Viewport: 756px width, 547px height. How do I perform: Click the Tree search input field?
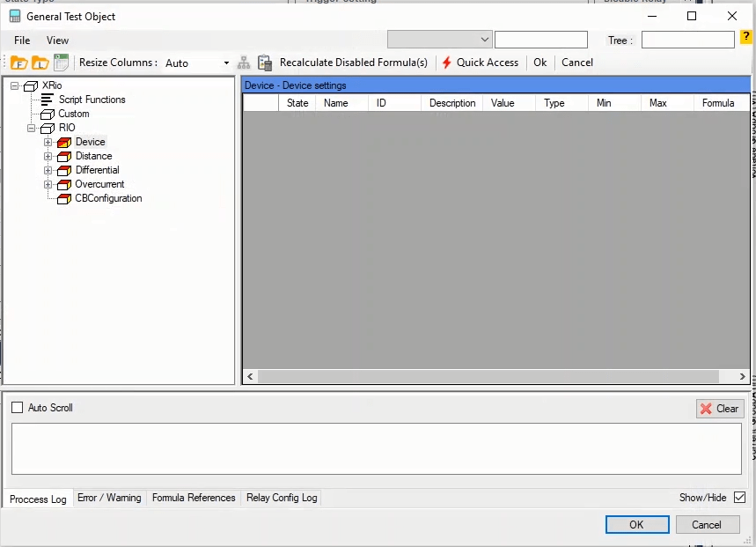tap(687, 40)
